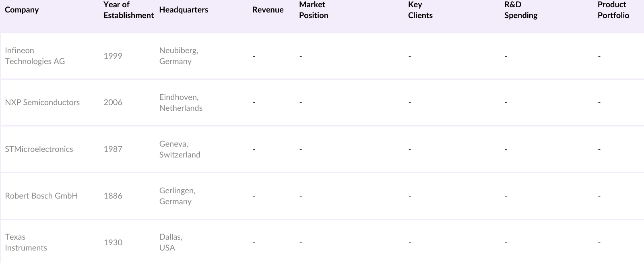This screenshot has height=263, width=644.
Task: Click the Company column header
Action: coord(22,10)
